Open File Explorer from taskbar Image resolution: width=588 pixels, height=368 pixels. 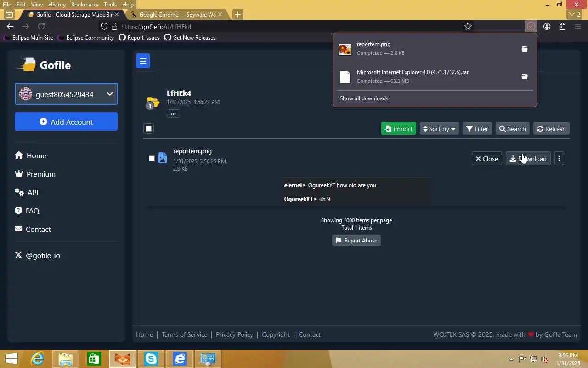[x=66, y=359]
